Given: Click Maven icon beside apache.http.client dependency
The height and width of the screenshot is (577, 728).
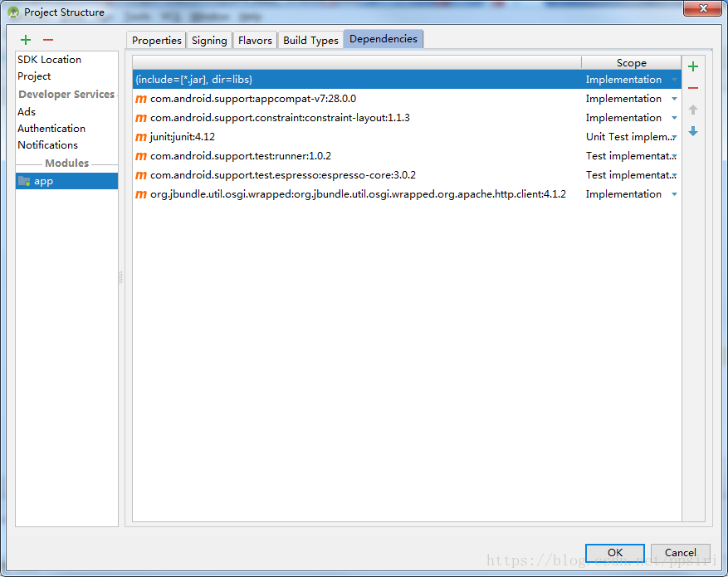Looking at the screenshot, I should point(140,194).
